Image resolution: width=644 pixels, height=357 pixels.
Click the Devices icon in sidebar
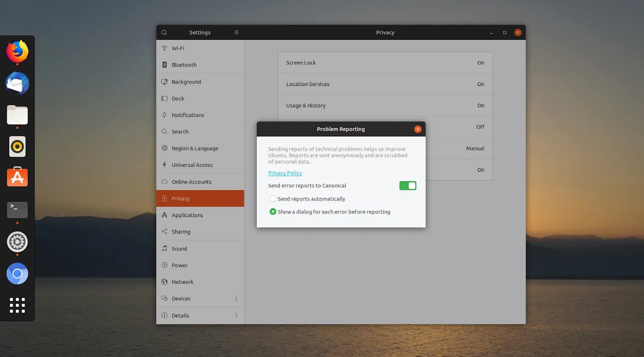[164, 298]
